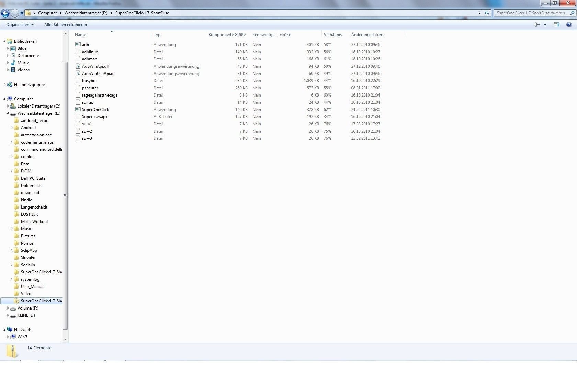The height and width of the screenshot is (392, 577).
Task: Click the navigation pane scroll-up arrow
Action: [65, 34]
